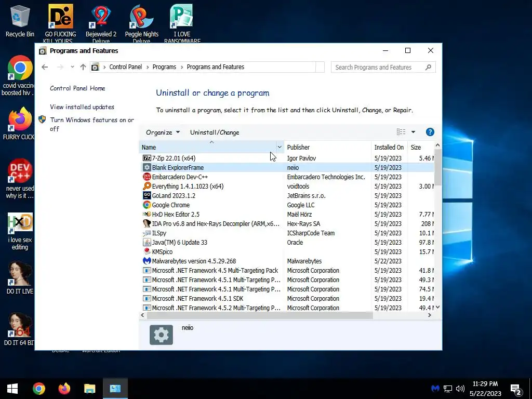Viewport: 532px width, 399px height.
Task: Open the Windows Start menu
Action: click(x=12, y=389)
